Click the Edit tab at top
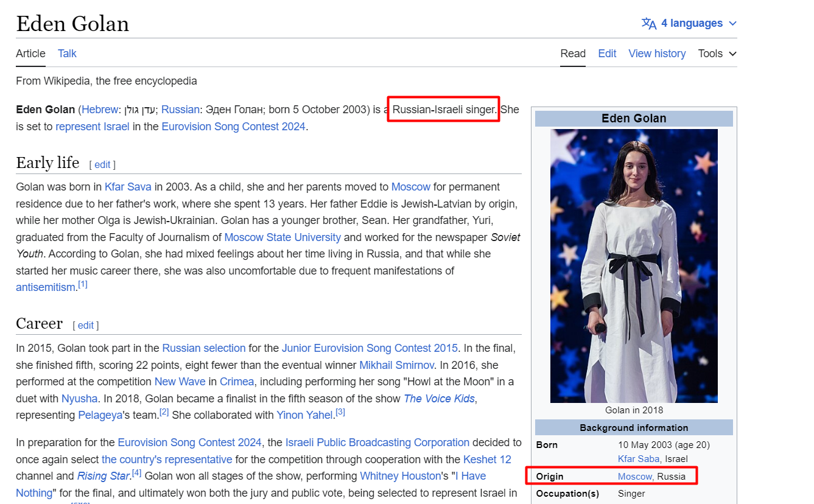Screen dimensions: 814x504 [607, 54]
